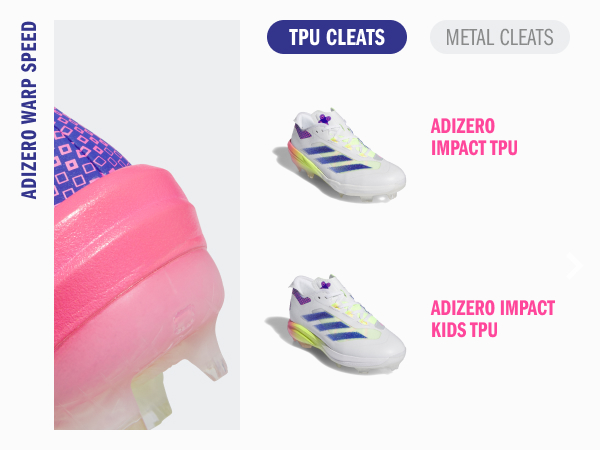
Task: Click the purple patterned collar on the large cleat
Action: click(82, 155)
